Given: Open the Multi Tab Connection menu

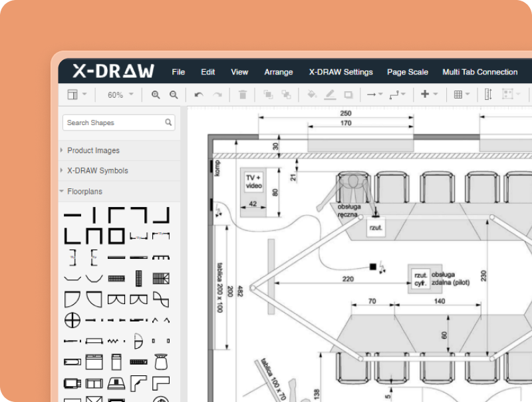Looking at the screenshot, I should point(479,72).
